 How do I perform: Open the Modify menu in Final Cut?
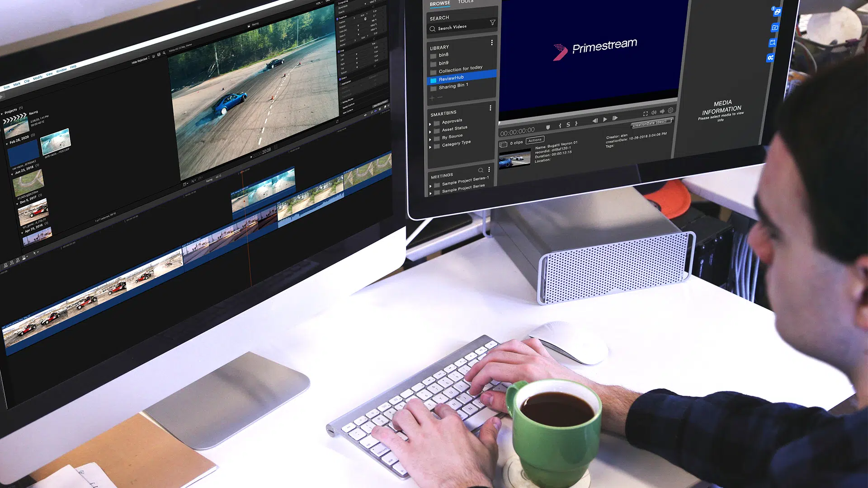[38, 77]
